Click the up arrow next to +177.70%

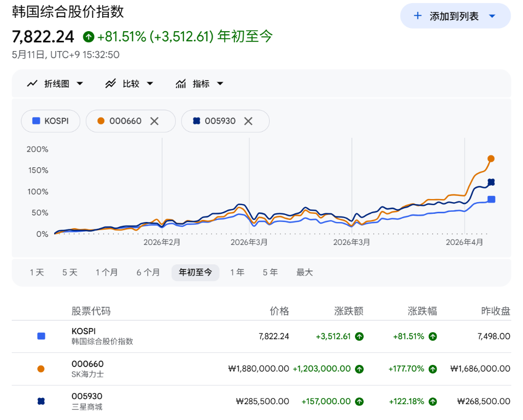pyautogui.click(x=433, y=369)
